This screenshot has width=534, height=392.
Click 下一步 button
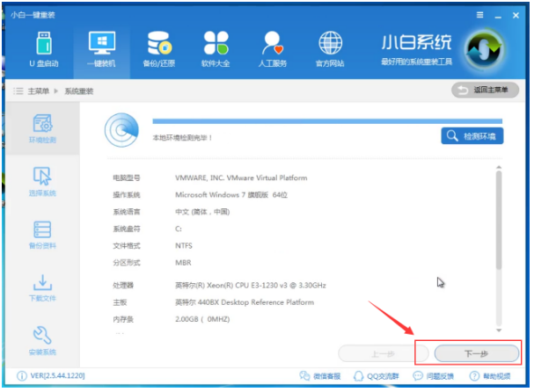coord(477,354)
